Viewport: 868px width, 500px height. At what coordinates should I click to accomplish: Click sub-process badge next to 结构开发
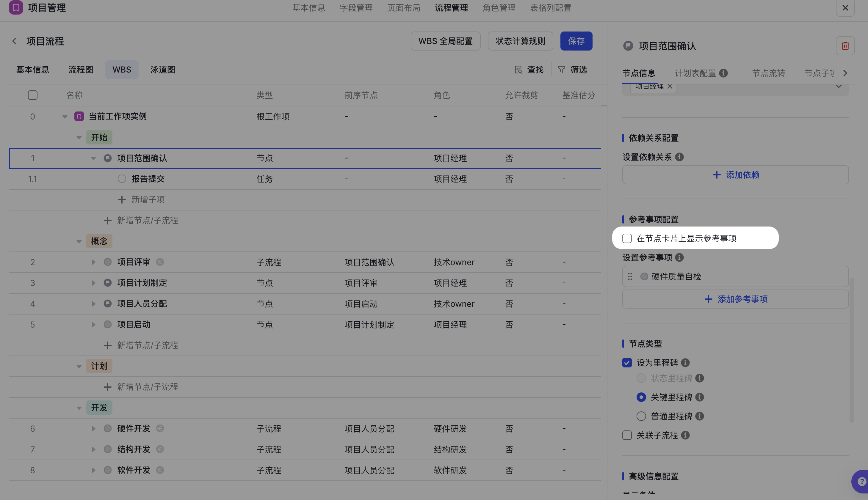(160, 449)
